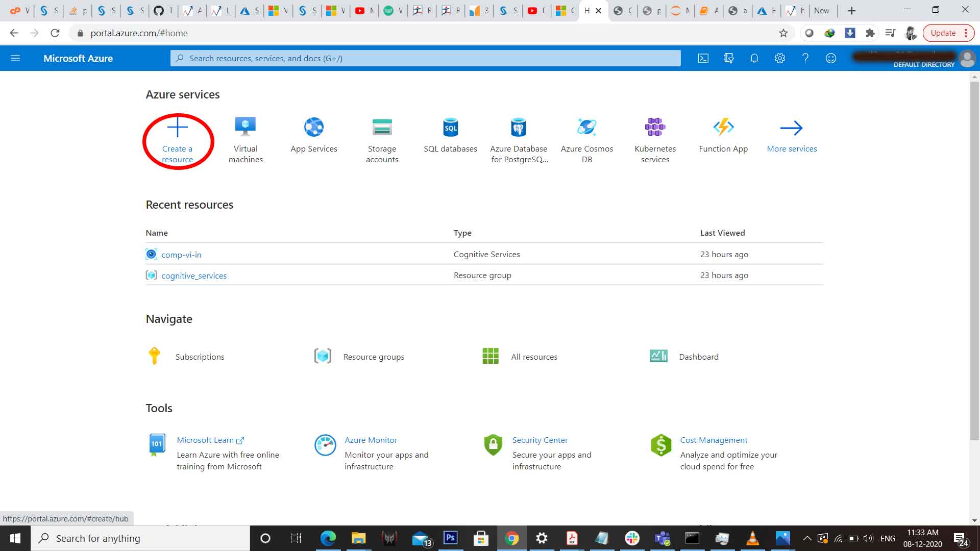Open a new Chrome tab
Viewport: 980px width, 551px height.
pyautogui.click(x=851, y=10)
